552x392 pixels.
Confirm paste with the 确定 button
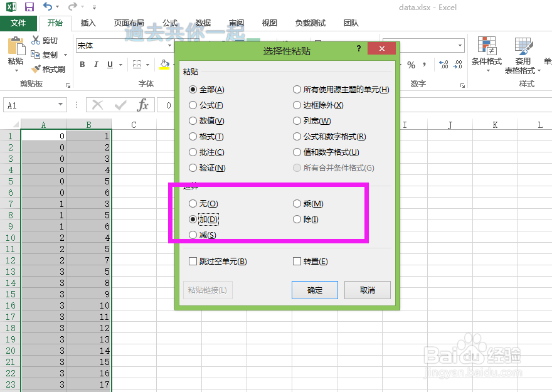[314, 290]
